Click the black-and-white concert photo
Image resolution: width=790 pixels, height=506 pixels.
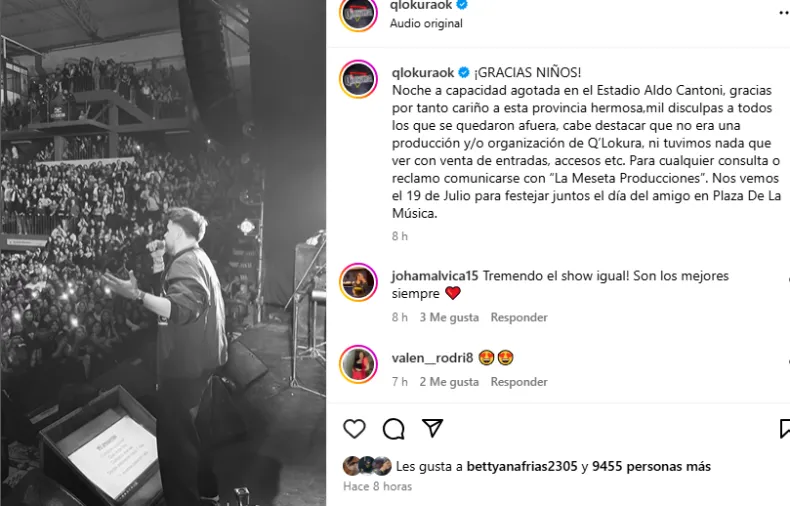(x=163, y=253)
